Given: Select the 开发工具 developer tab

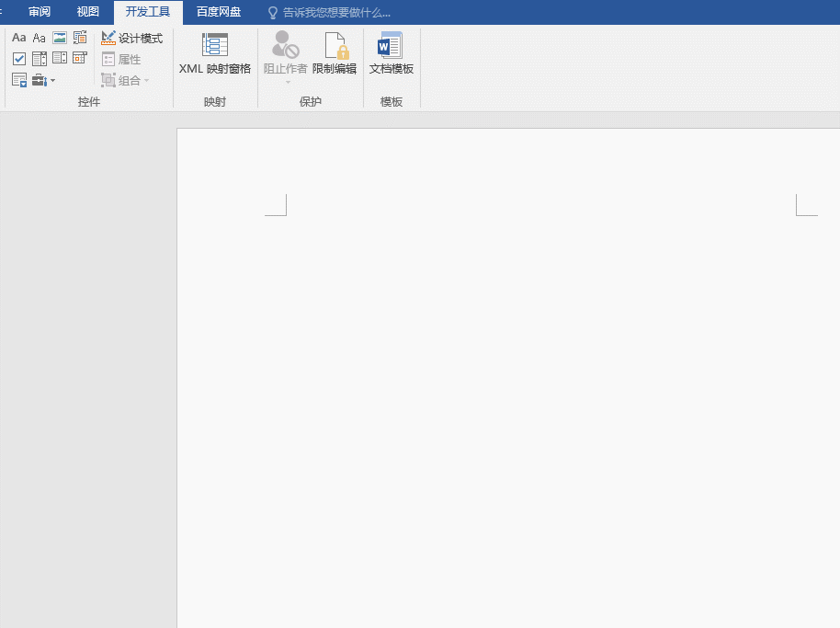Looking at the screenshot, I should point(148,12).
